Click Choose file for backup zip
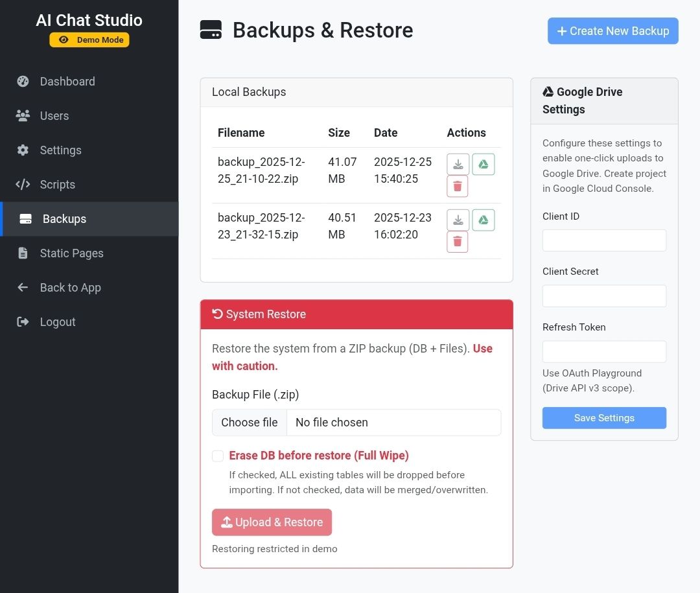This screenshot has height=593, width=700. pyautogui.click(x=250, y=423)
